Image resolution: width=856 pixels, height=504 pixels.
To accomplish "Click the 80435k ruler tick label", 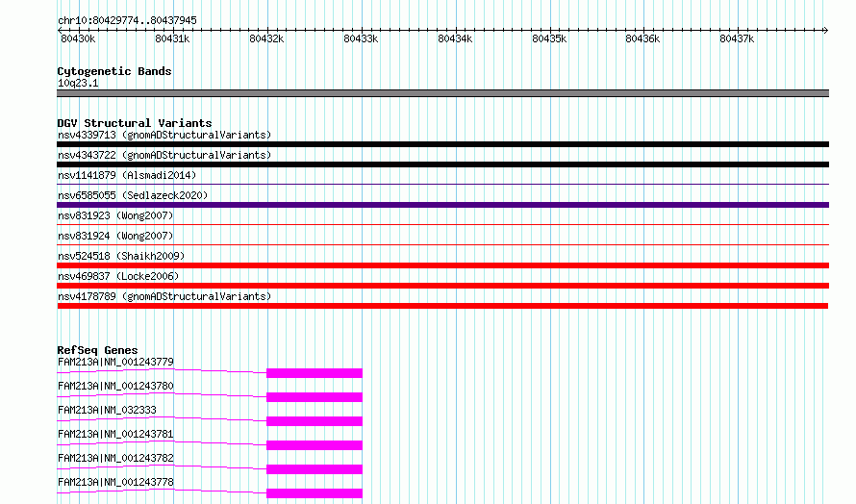I will pyautogui.click(x=549, y=38).
